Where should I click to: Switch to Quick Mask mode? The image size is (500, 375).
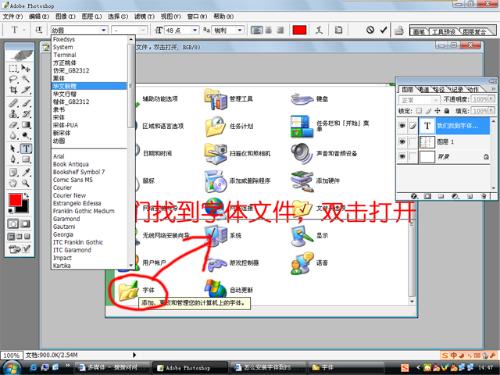pyautogui.click(x=25, y=224)
